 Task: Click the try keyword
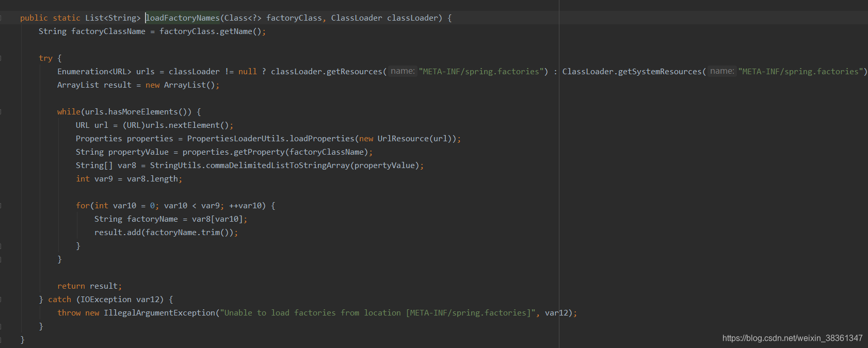(x=45, y=58)
